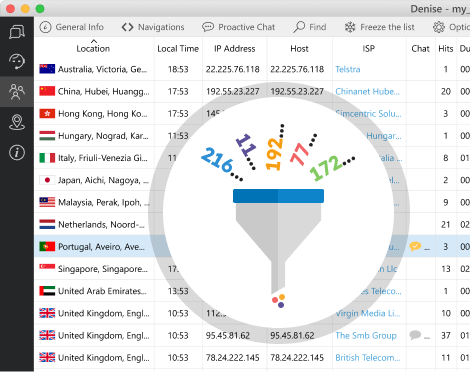The image size is (470, 372).
Task: Open Options gear in toolbar
Action: coord(451,27)
